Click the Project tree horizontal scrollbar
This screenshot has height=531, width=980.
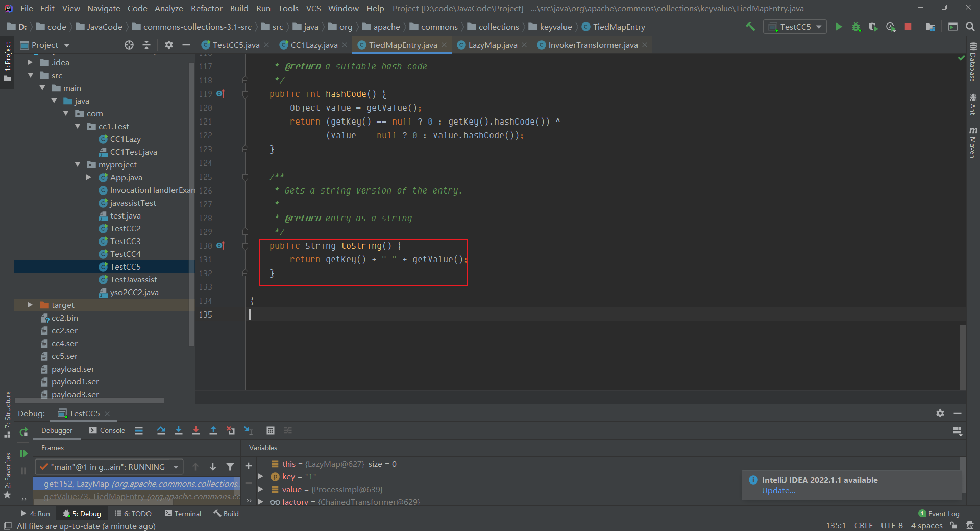pyautogui.click(x=89, y=400)
